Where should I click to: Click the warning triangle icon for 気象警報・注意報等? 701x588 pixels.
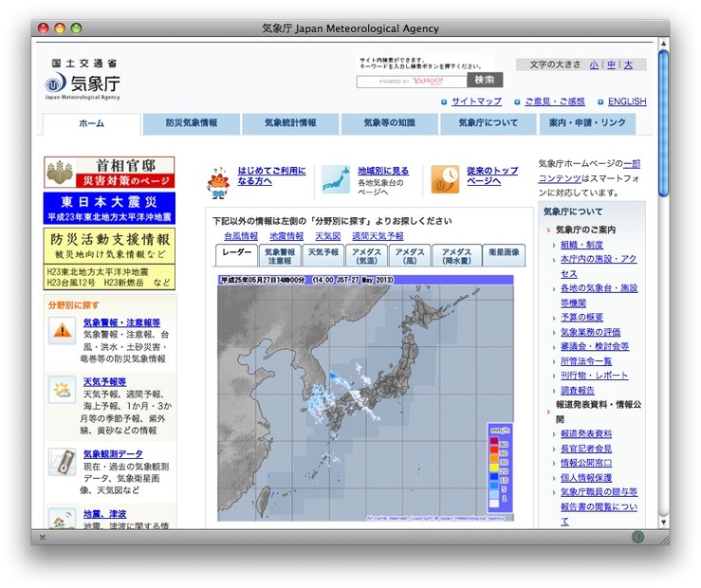point(63,331)
